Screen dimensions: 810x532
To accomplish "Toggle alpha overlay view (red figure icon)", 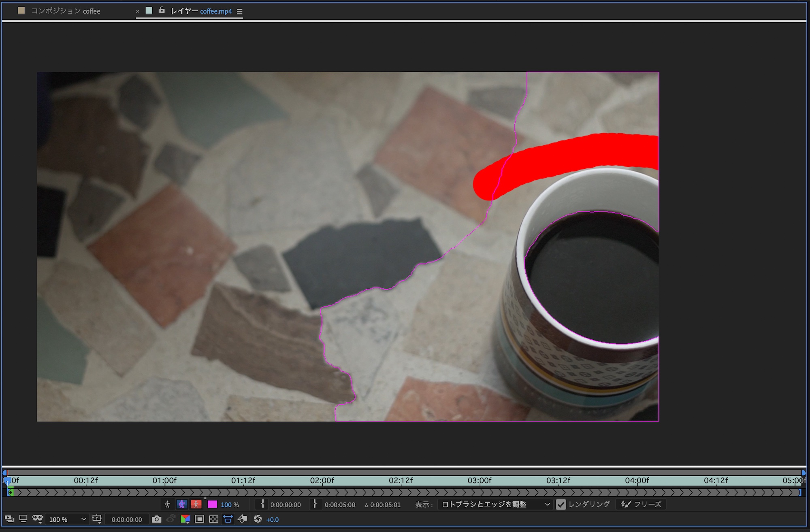I will pyautogui.click(x=196, y=504).
